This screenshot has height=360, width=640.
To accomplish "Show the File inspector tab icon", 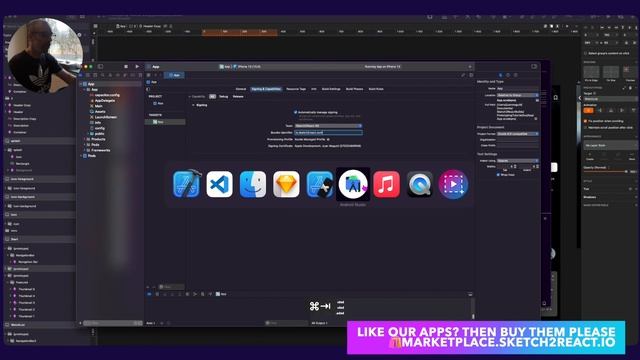I will tap(500, 75).
